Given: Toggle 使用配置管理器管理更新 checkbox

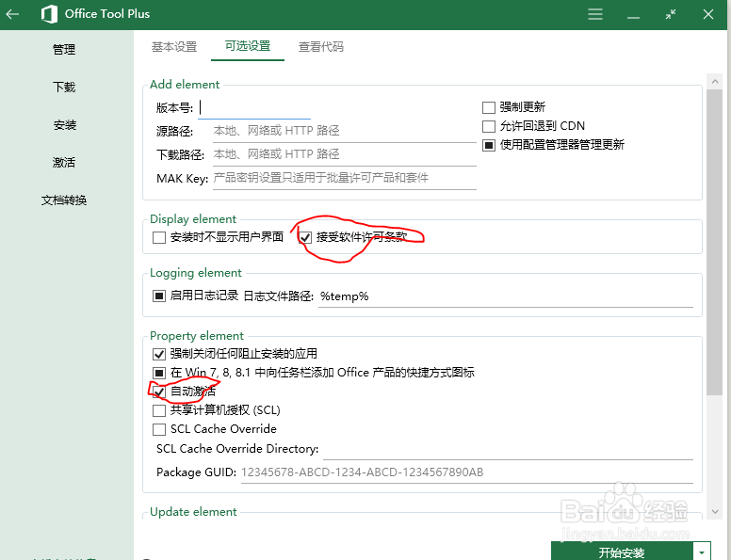Looking at the screenshot, I should [x=489, y=145].
